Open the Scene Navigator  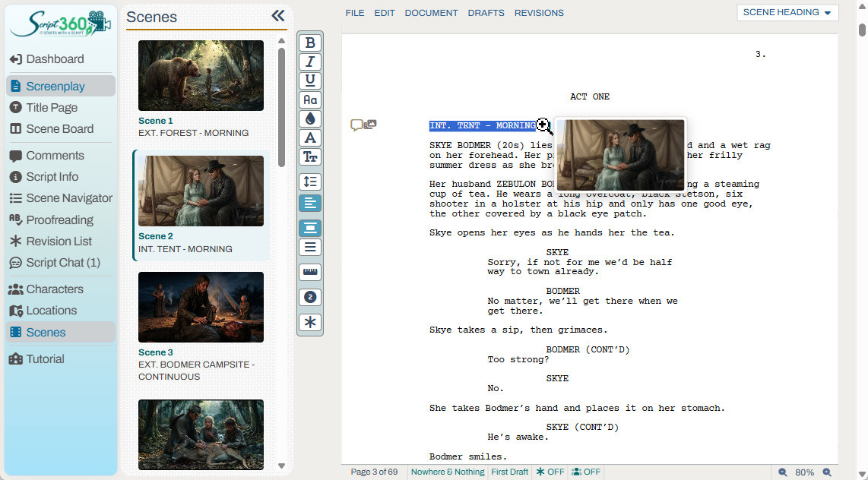[61, 198]
